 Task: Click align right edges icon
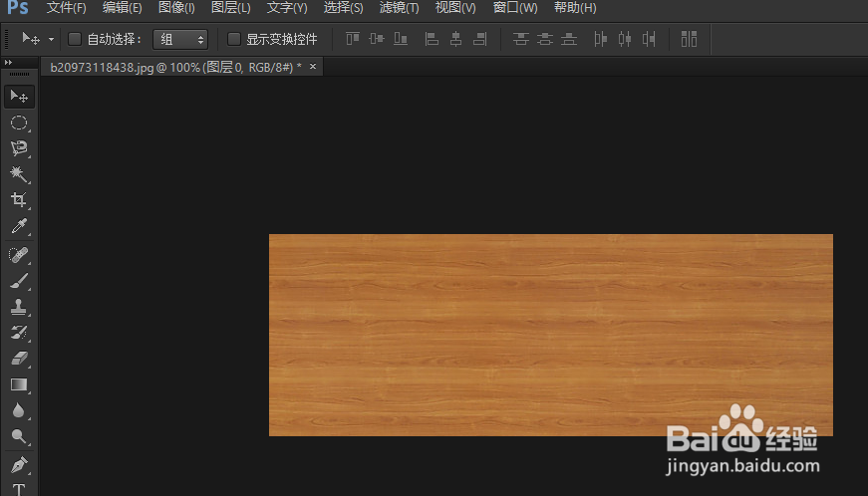point(480,39)
